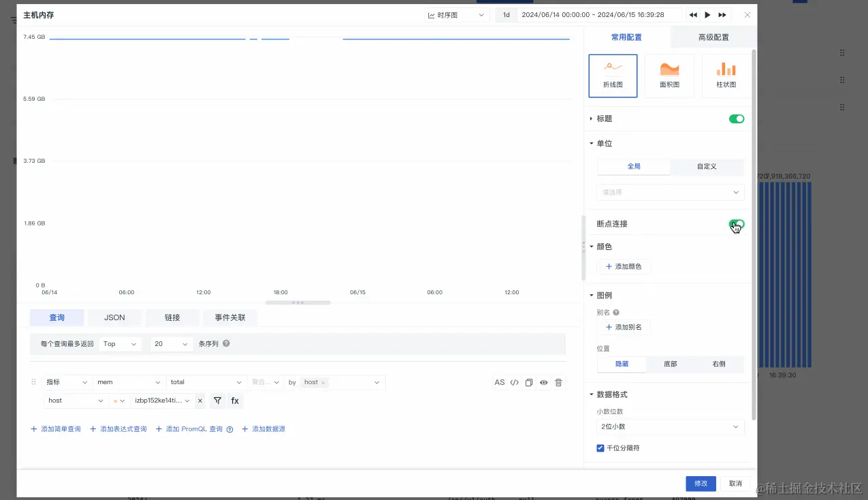868x500 pixels.
Task: Open the mem metric set dropdown
Action: (x=129, y=382)
